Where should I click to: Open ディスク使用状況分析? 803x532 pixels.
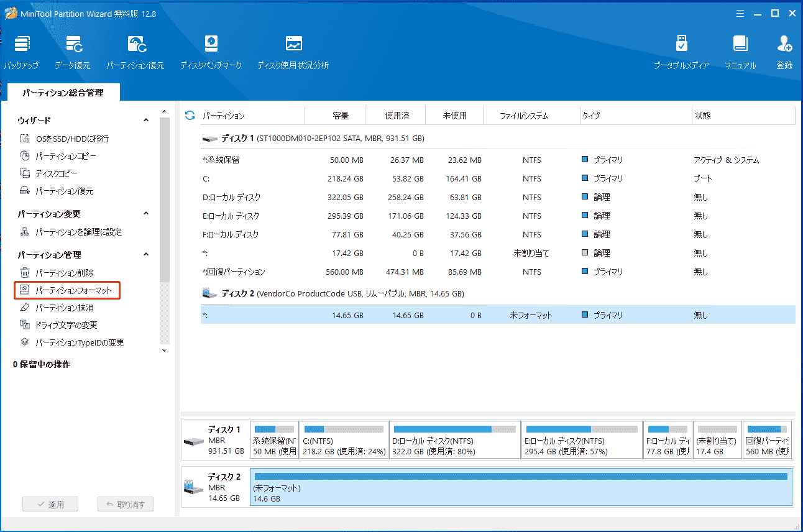293,53
